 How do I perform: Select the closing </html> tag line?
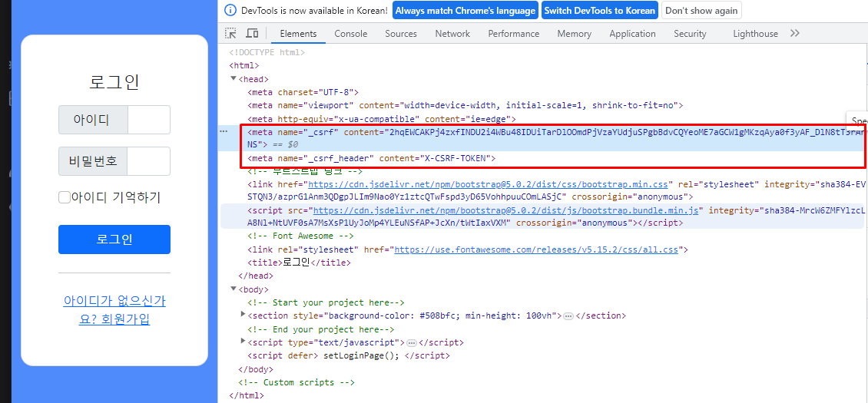[x=247, y=396]
